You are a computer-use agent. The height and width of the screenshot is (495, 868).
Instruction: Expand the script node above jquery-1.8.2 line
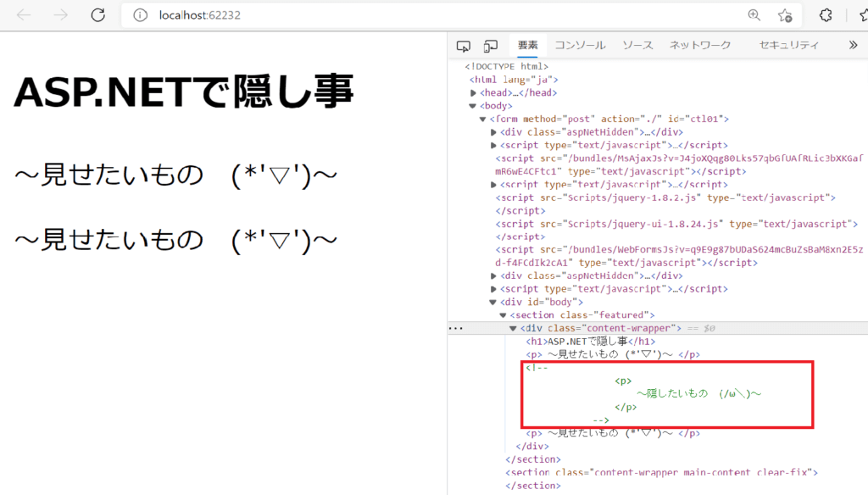pos(493,185)
